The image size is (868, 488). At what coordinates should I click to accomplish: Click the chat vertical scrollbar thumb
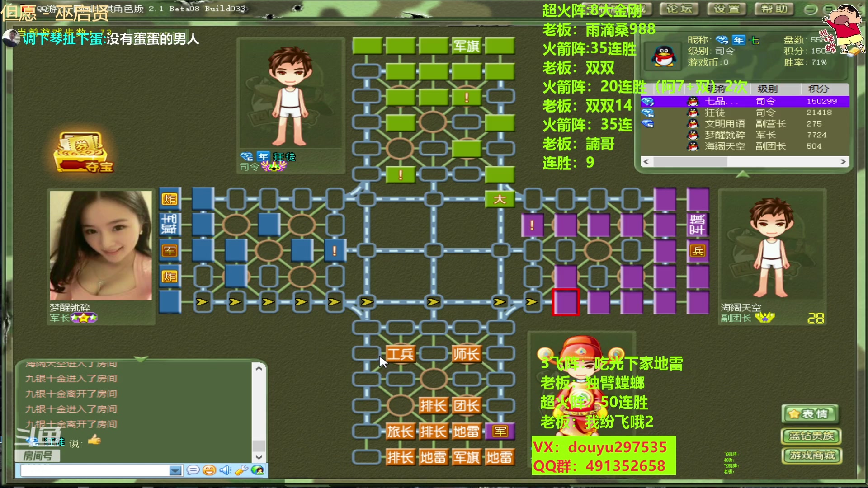tap(259, 446)
